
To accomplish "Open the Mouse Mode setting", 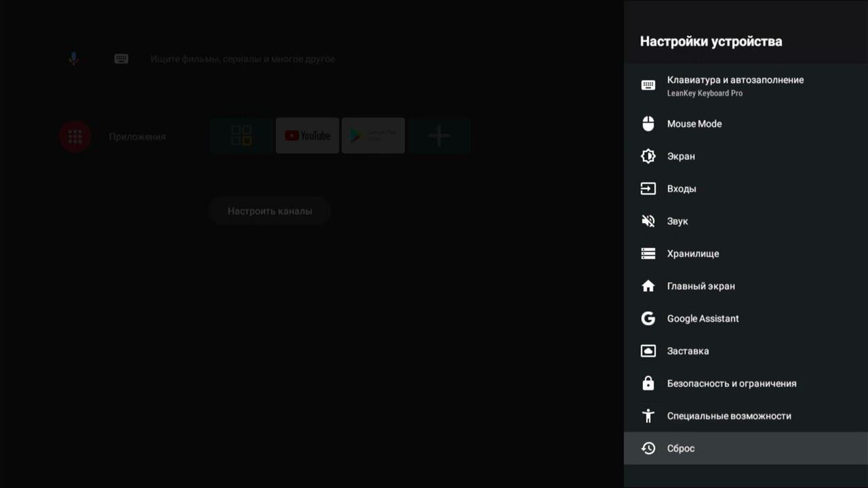I will (746, 123).
